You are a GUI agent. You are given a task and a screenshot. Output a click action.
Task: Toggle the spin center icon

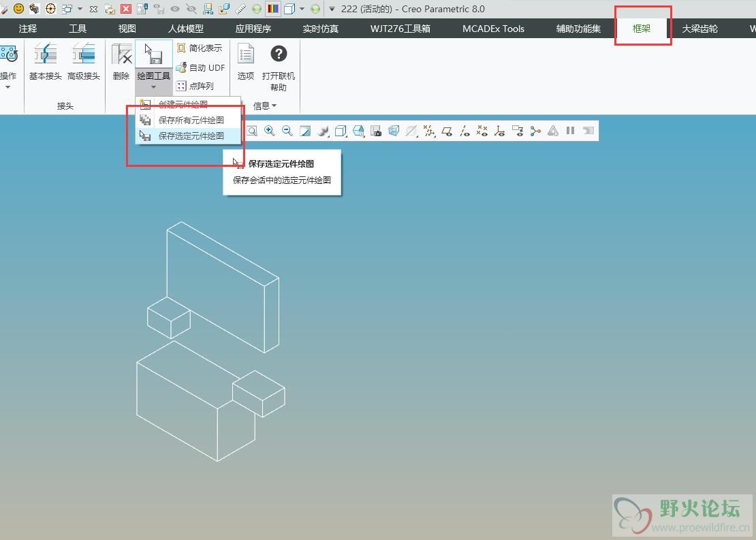coord(535,131)
